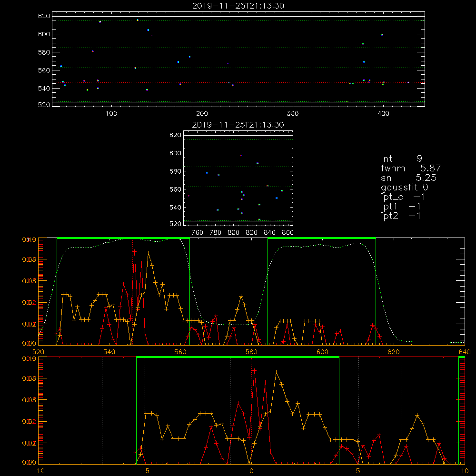Click x-axis label '860' of the small scatter plot
The width and height of the screenshot is (476, 476).
pos(288,233)
